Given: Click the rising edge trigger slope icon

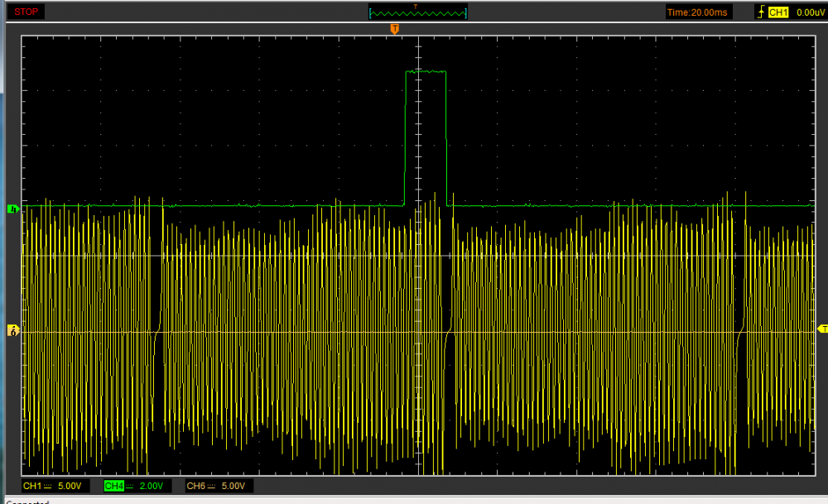Looking at the screenshot, I should (761, 12).
